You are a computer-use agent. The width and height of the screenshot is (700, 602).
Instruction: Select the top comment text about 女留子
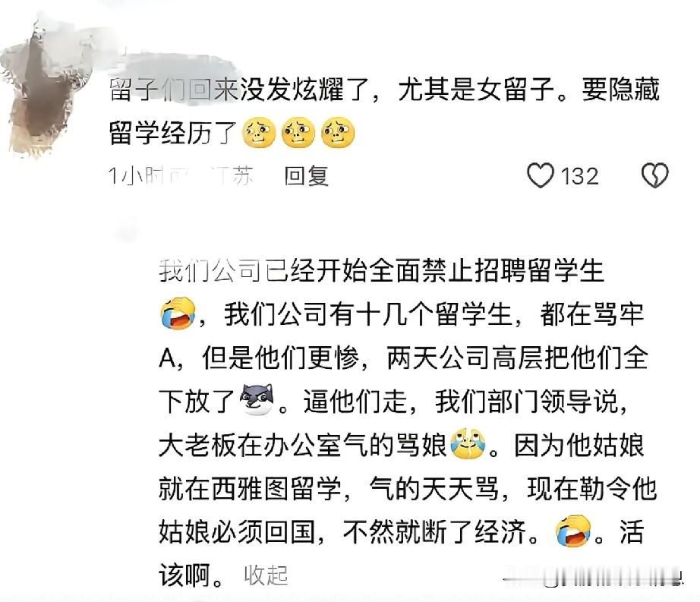[384, 111]
